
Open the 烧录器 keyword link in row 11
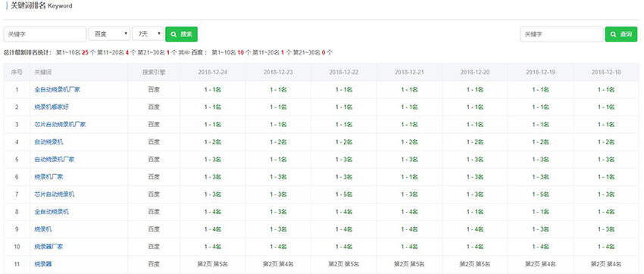tap(43, 264)
